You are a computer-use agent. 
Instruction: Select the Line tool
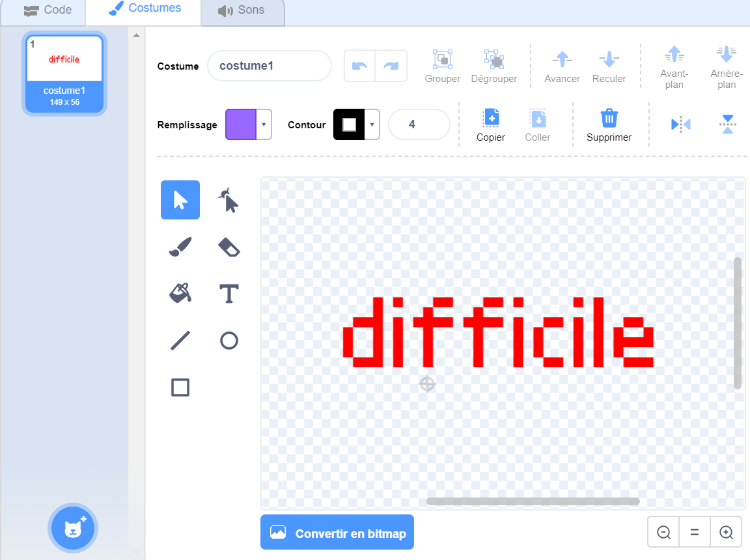pos(180,341)
